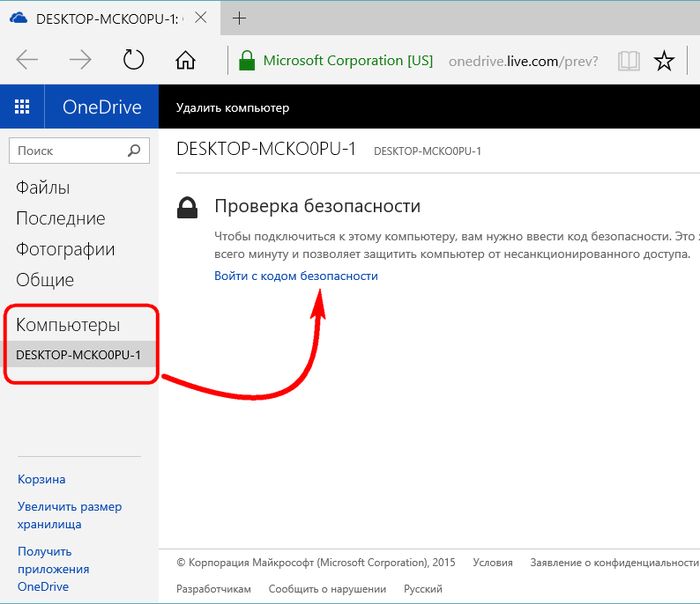Change language via Русский footer link
Screen dimensions: 700x604
[x=423, y=589]
